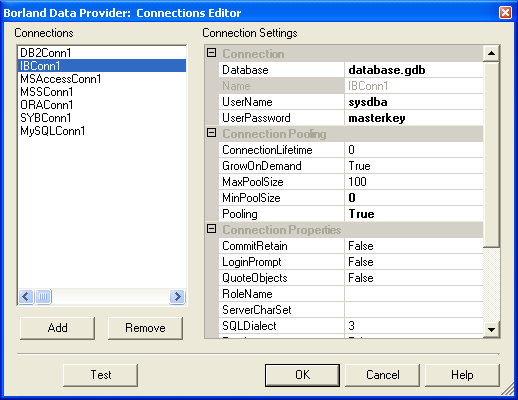Click the empty ServerCharSet value field
The width and height of the screenshot is (518, 400).
click(414, 310)
